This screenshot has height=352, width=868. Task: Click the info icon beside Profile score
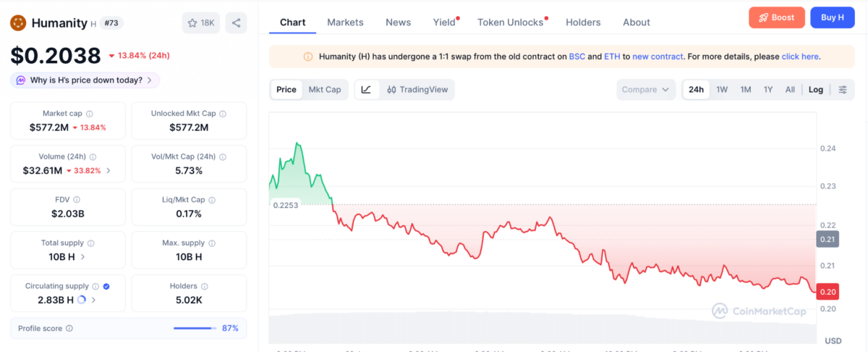click(69, 328)
